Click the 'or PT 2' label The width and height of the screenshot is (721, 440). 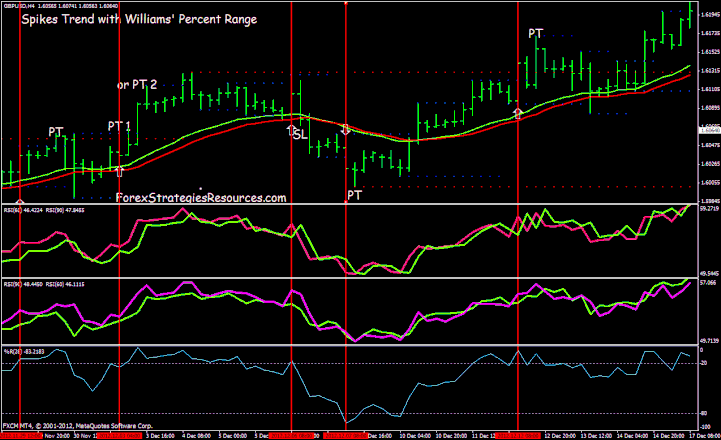tap(137, 85)
